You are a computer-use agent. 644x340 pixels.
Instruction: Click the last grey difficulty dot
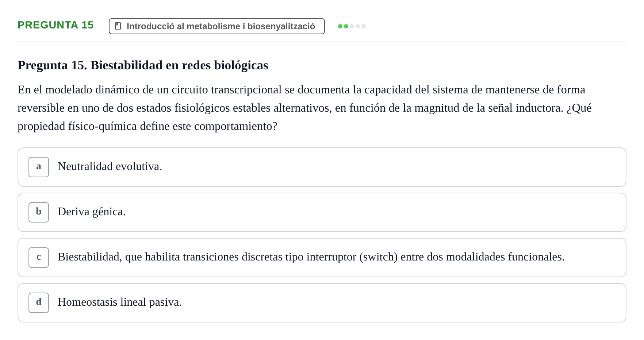pyautogui.click(x=364, y=26)
